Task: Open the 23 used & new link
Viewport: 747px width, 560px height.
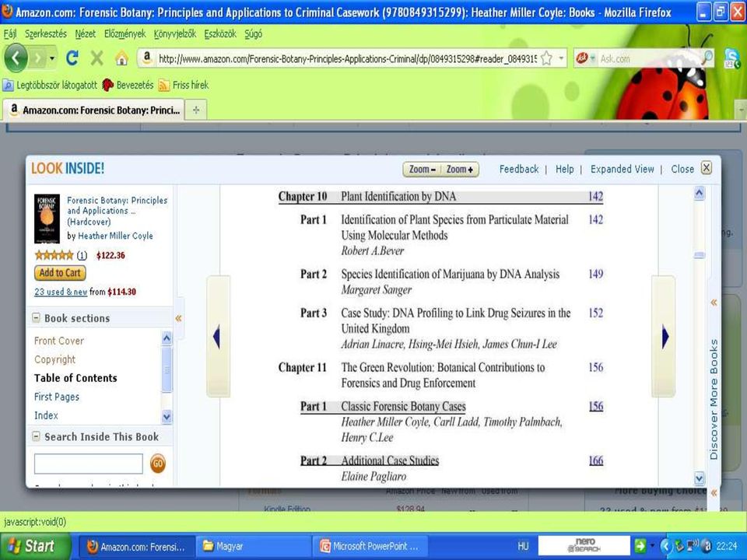Action: 61,292
